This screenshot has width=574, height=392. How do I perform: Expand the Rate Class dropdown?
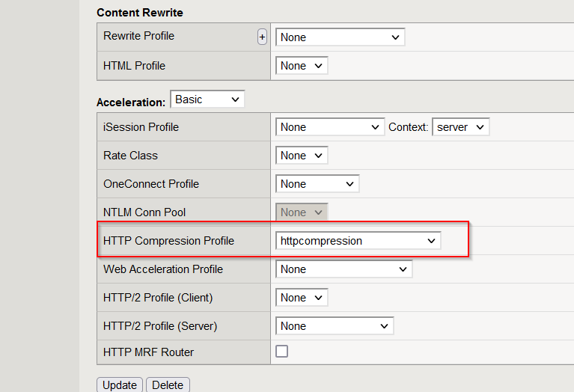(x=302, y=155)
